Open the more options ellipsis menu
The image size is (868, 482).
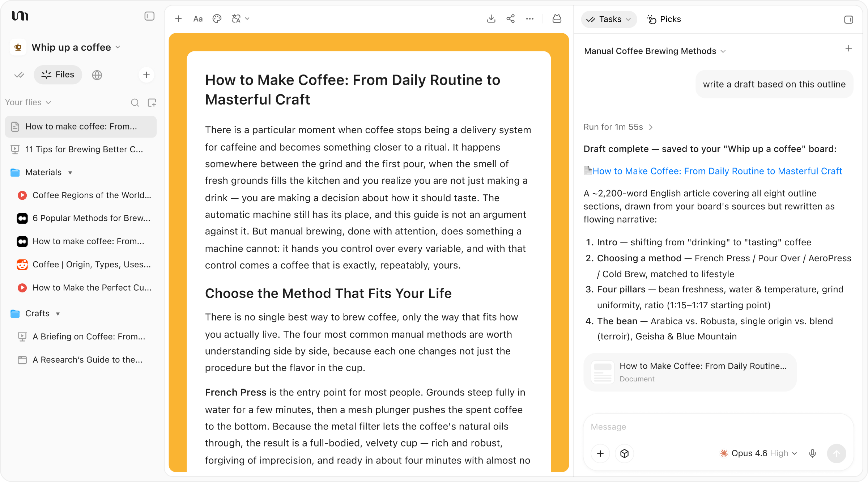point(530,19)
